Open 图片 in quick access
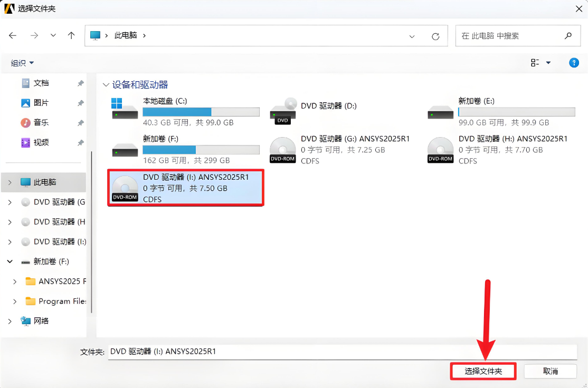Screen dimensions: 588x388 coord(41,103)
